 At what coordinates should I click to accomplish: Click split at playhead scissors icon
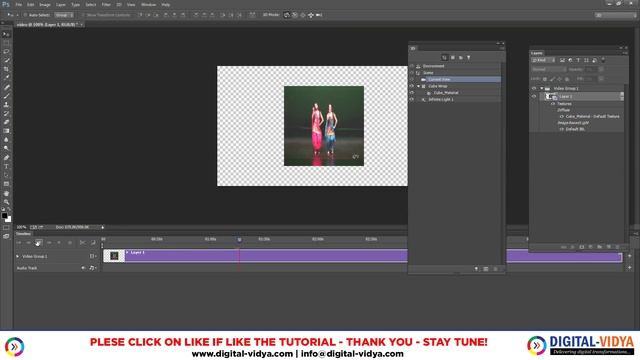(82, 242)
